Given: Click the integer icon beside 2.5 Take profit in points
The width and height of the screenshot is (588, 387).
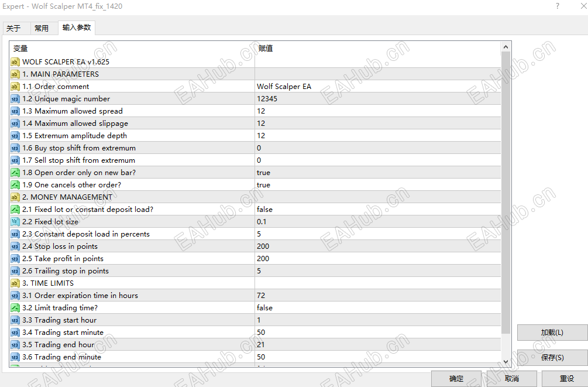Looking at the screenshot, I should click(x=15, y=259).
